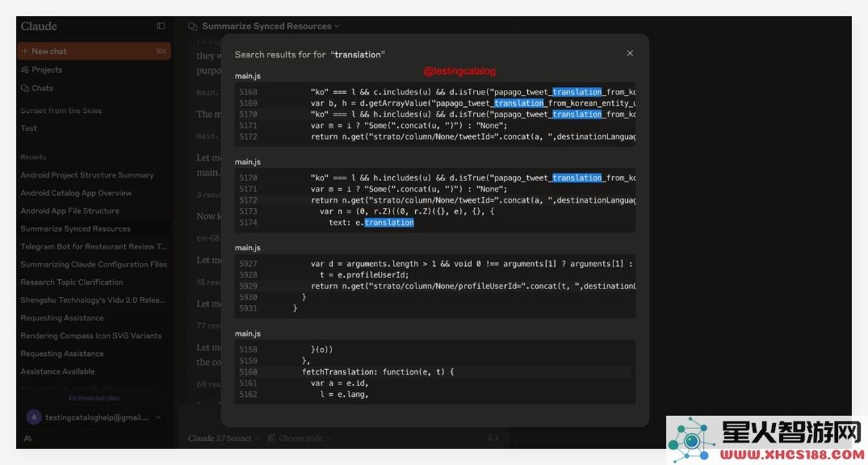Select line 5928 t = e.profileUserId
868x465 pixels.
click(435, 274)
